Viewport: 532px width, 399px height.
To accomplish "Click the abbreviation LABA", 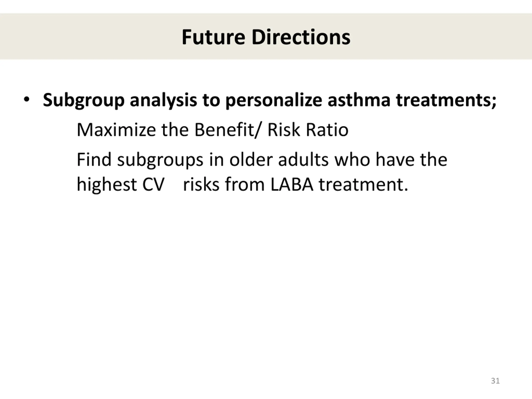I will click(292, 185).
